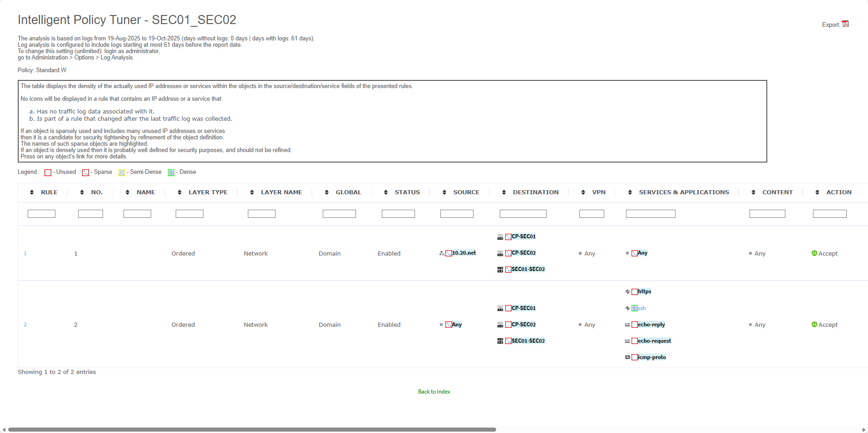Click the network icon beside 10.20.net
The width and height of the screenshot is (868, 433).
coord(442,253)
